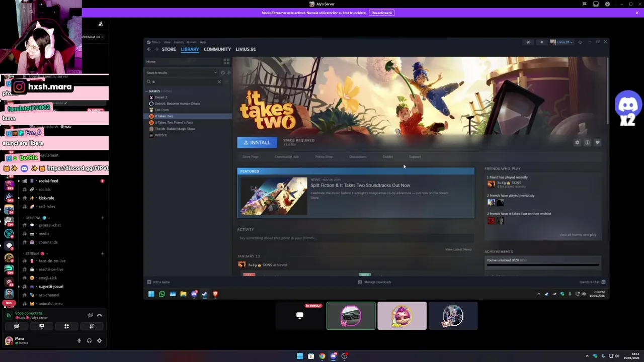Add a channel to the STREAM category
Image resolution: width=644 pixels, height=362 pixels.
coord(102,254)
